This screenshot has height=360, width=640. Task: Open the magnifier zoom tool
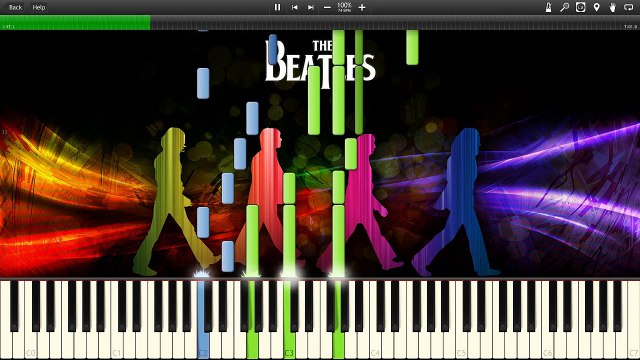coord(564,7)
